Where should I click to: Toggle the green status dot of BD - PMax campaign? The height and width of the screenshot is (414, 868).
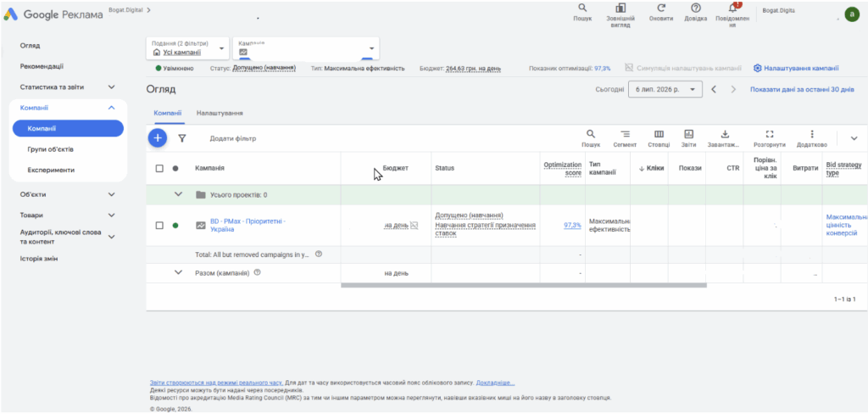point(175,226)
